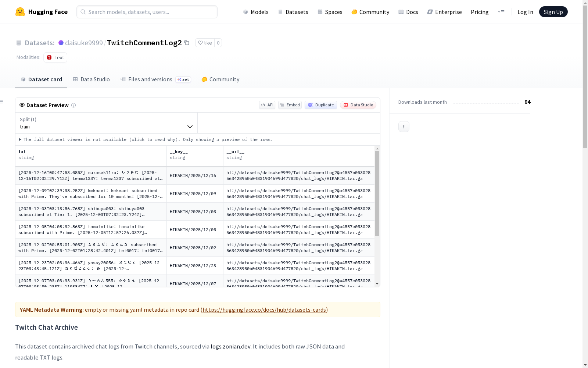The width and height of the screenshot is (588, 368).
Task: Switch to the Dataset card tab
Action: pos(41,79)
